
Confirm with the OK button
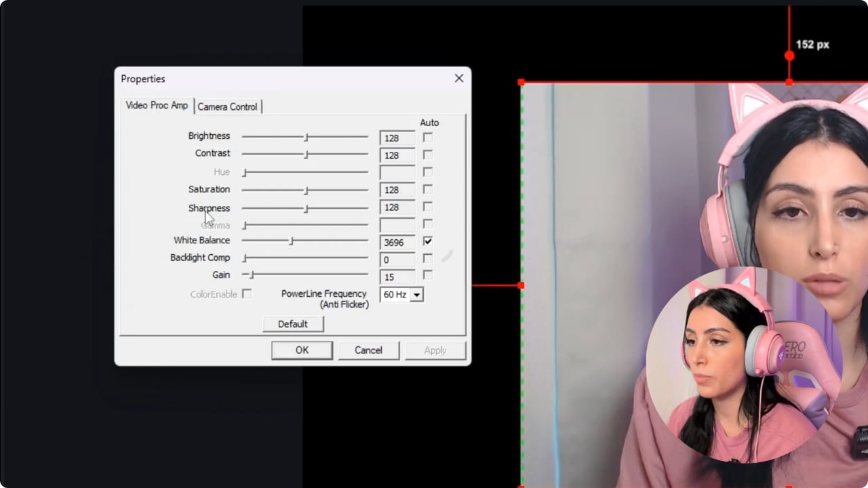(x=302, y=350)
